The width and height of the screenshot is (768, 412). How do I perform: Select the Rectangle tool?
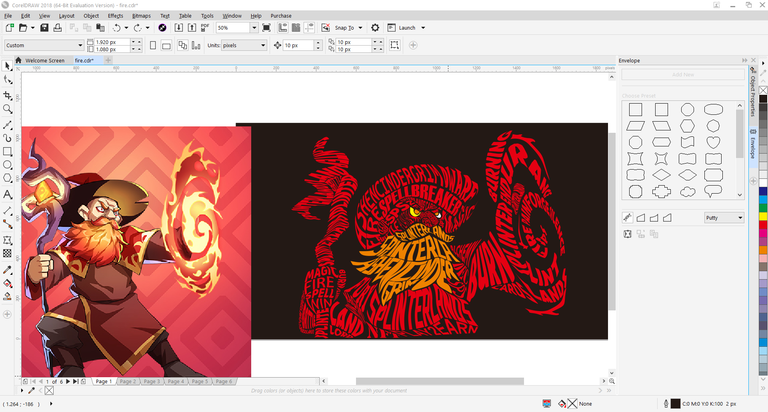coord(7,151)
